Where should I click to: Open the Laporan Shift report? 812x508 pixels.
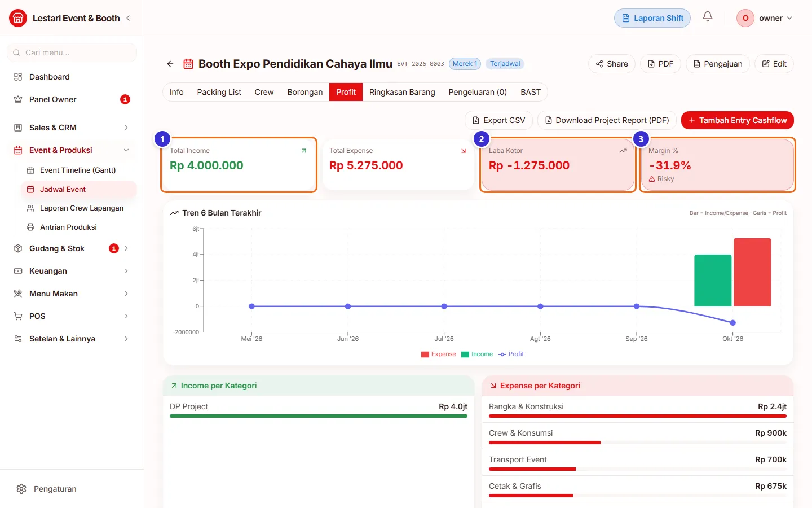click(652, 18)
